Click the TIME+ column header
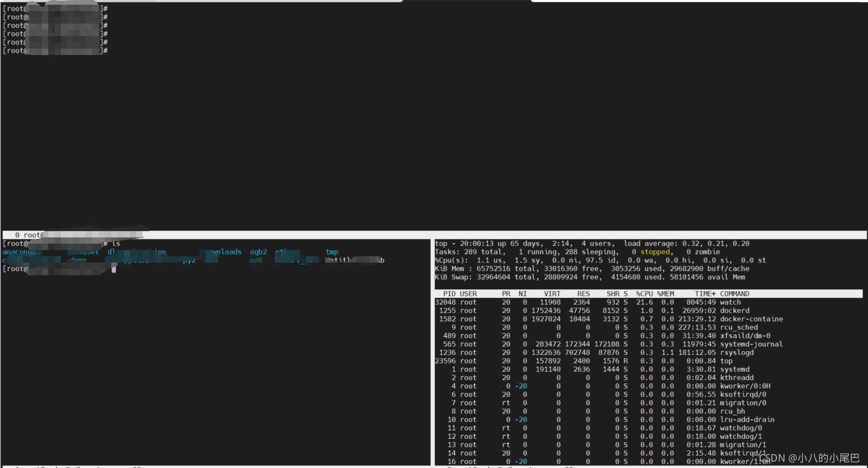The image size is (868, 468). (x=705, y=294)
